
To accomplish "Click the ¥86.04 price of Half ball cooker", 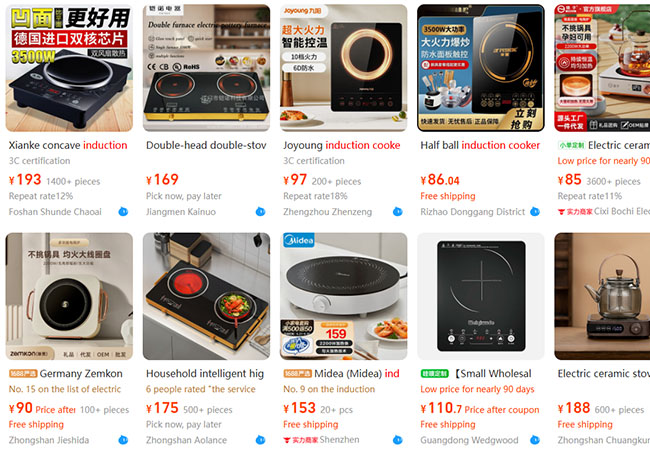I will point(440,180).
